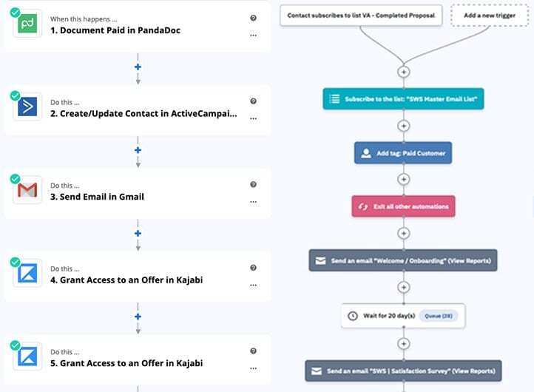Select the Subscribe to SWS Master Email List action
Image resolution: width=534 pixels, height=392 pixels.
coord(403,99)
